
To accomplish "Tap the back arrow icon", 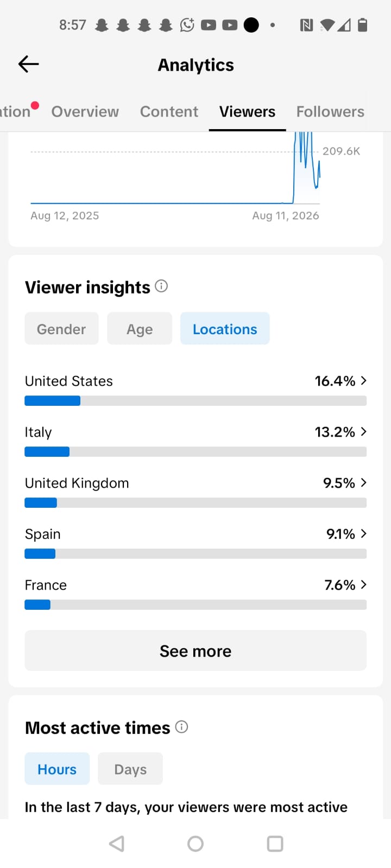I will [28, 64].
